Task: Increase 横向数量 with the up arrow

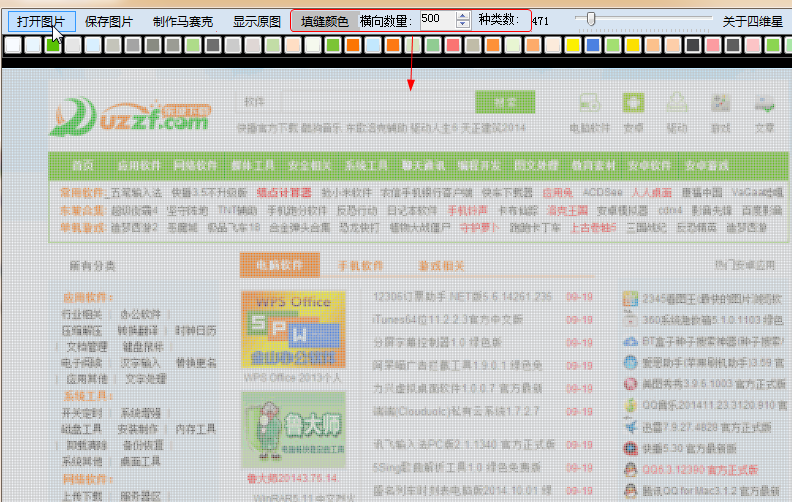Action: tap(463, 16)
